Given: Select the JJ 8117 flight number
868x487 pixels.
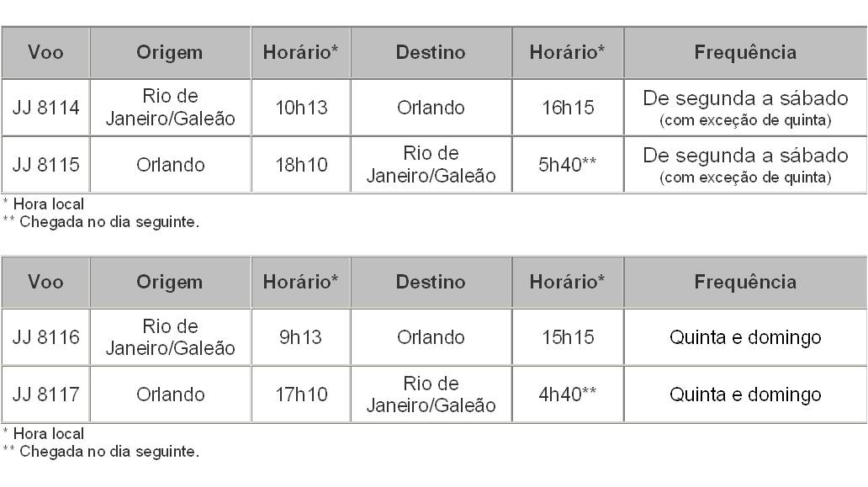Looking at the screenshot, I should (x=46, y=394).
